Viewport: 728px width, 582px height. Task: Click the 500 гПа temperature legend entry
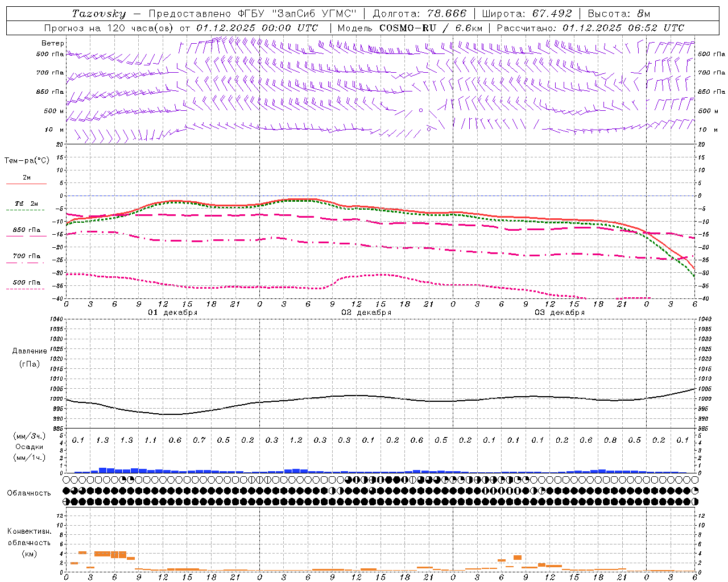[x=27, y=282]
